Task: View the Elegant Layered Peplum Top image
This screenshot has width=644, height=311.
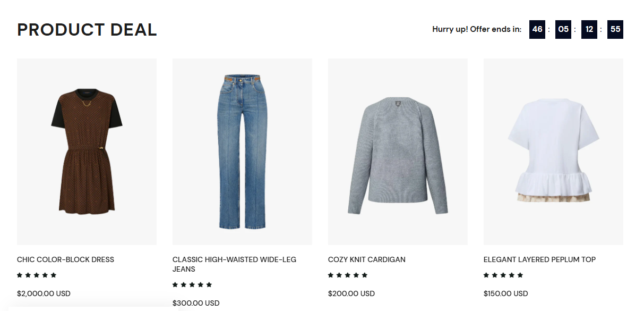Action: 553,152
